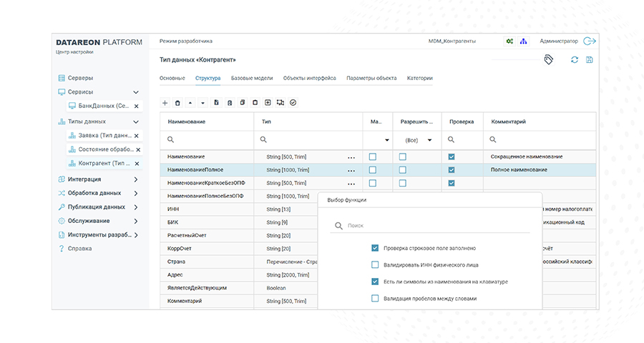Open the (Все) filter dropdown
The image size is (644, 343).
(x=419, y=140)
